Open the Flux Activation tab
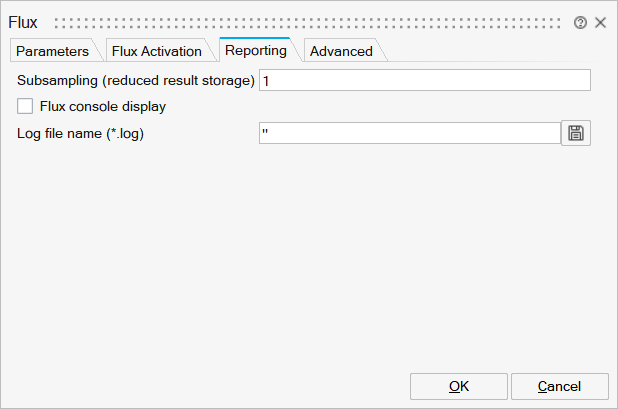This screenshot has width=618, height=409. tap(156, 51)
